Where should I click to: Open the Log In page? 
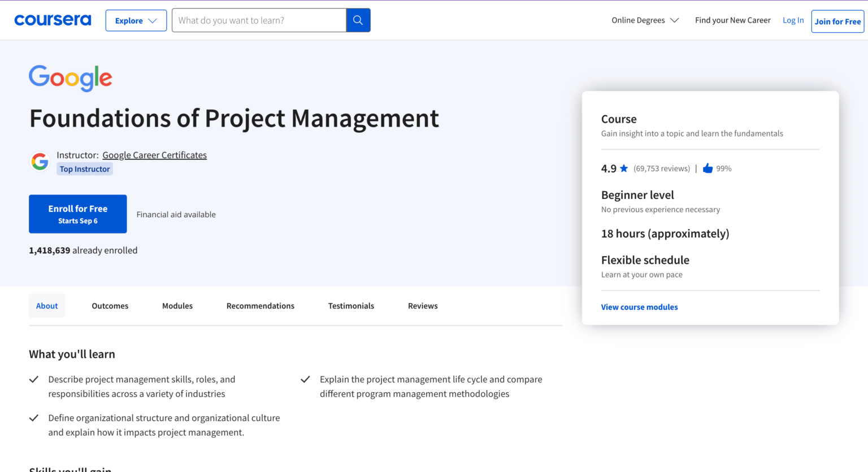coord(793,20)
